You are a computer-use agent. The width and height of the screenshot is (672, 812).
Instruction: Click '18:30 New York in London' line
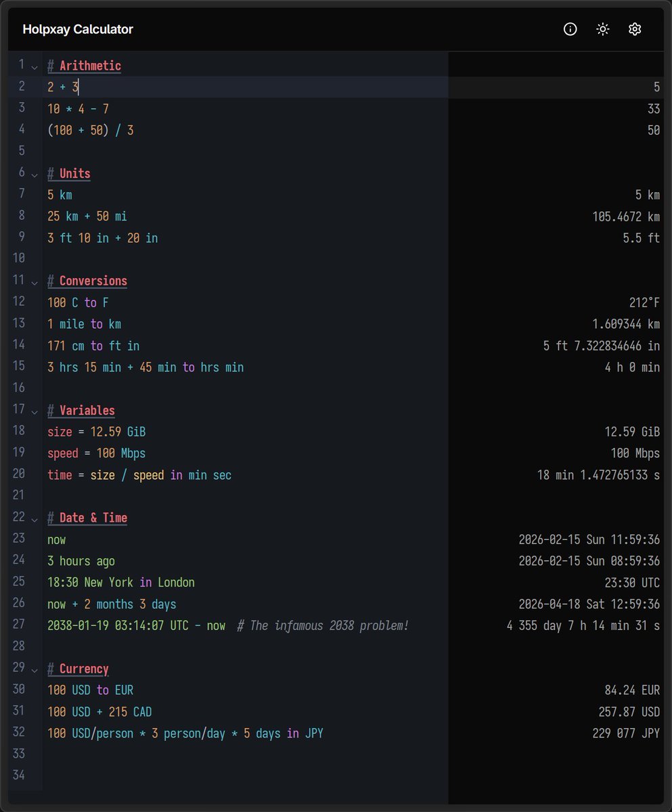click(x=121, y=583)
